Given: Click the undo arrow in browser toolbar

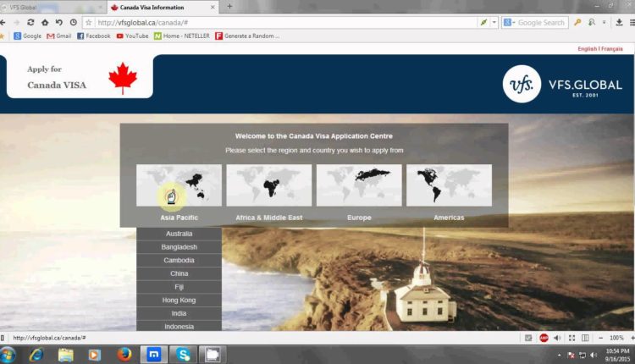Looking at the screenshot, I should pyautogui.click(x=58, y=22).
